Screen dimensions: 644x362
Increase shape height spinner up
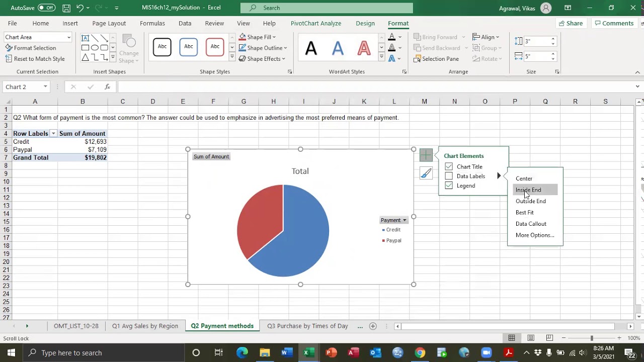(x=553, y=39)
